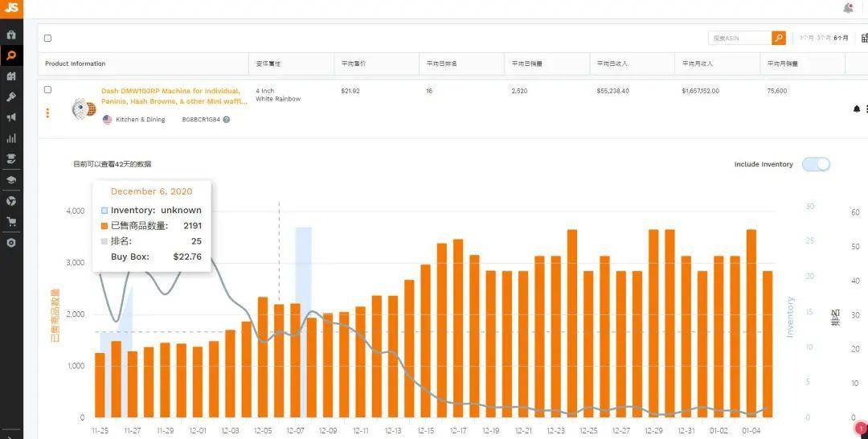Click the orange ASIN search button
868x439 pixels.
[x=778, y=38]
